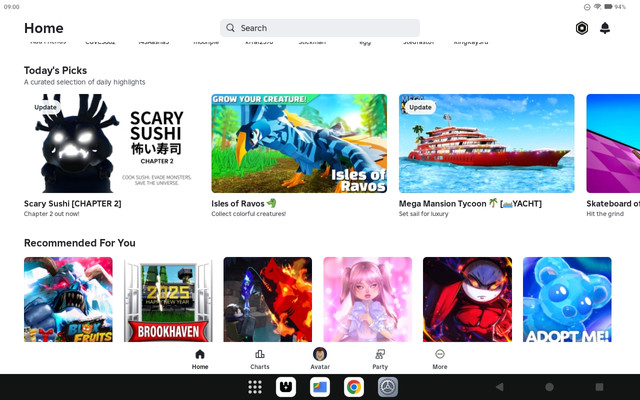
Task: Click 'Set sail for luxury' subtitle
Action: (x=423, y=214)
